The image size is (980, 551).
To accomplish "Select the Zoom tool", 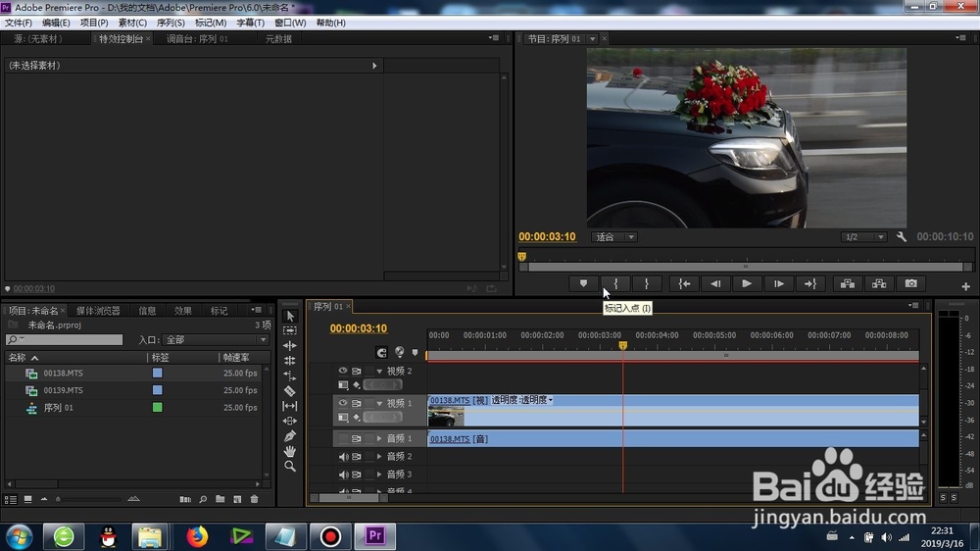I will 289,466.
